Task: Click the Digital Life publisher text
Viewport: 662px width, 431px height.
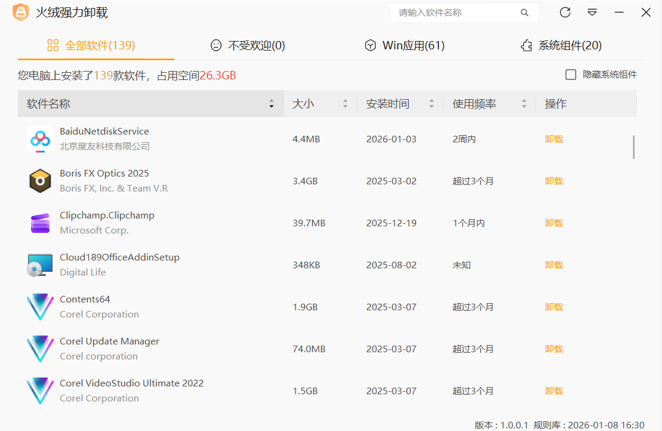Action: [x=83, y=272]
